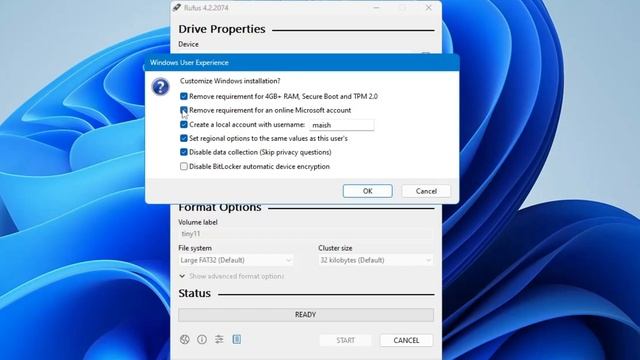Click OK in Windows User Experience dialog

(367, 191)
